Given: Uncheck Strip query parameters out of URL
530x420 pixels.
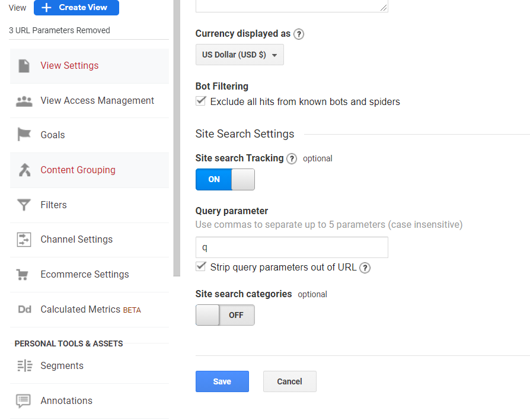Looking at the screenshot, I should (x=201, y=266).
